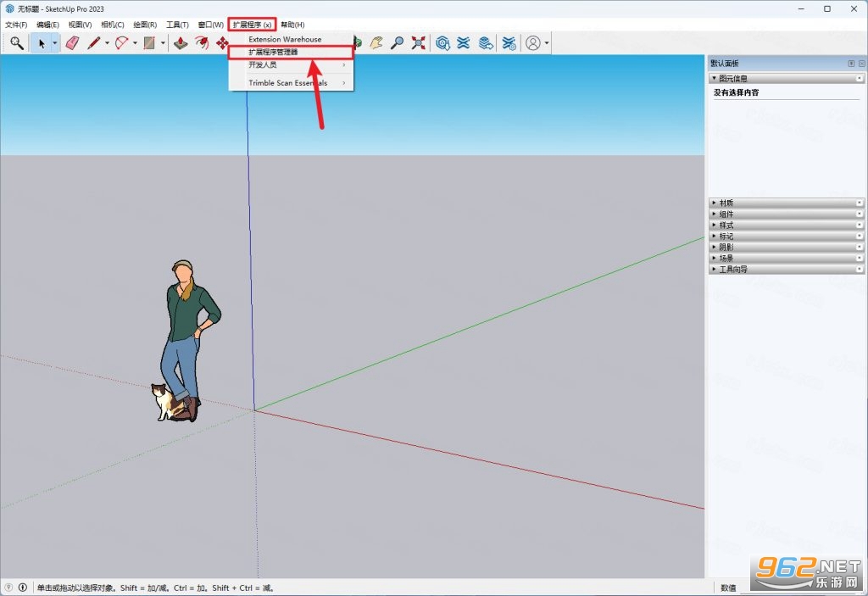868x596 pixels.
Task: Open the Line tool dropdown arrow
Action: pos(107,42)
